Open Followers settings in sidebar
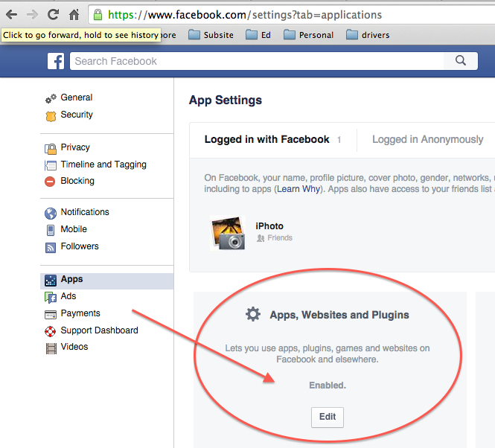Viewport: 495px width, 448px height. [80, 246]
